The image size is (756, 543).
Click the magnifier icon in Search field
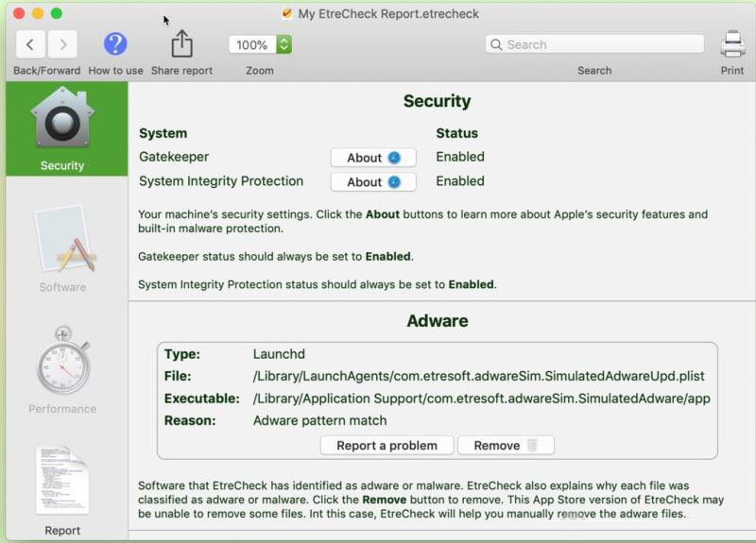click(496, 44)
